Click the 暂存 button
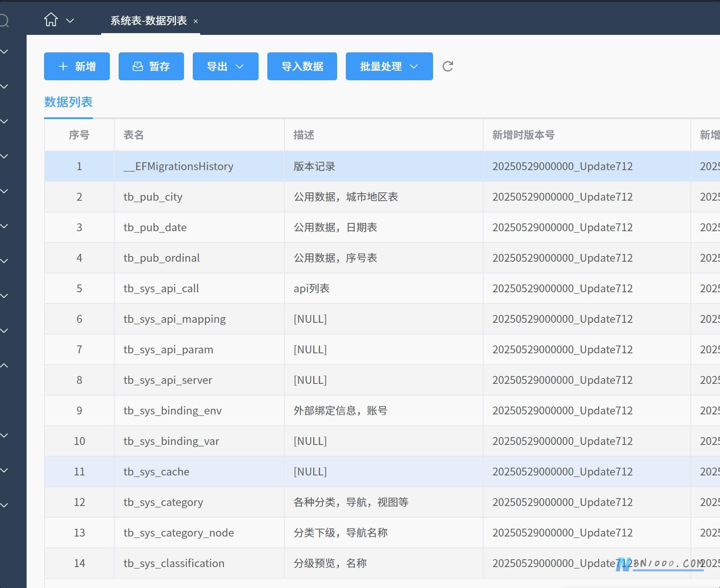The width and height of the screenshot is (720, 588). tap(151, 66)
